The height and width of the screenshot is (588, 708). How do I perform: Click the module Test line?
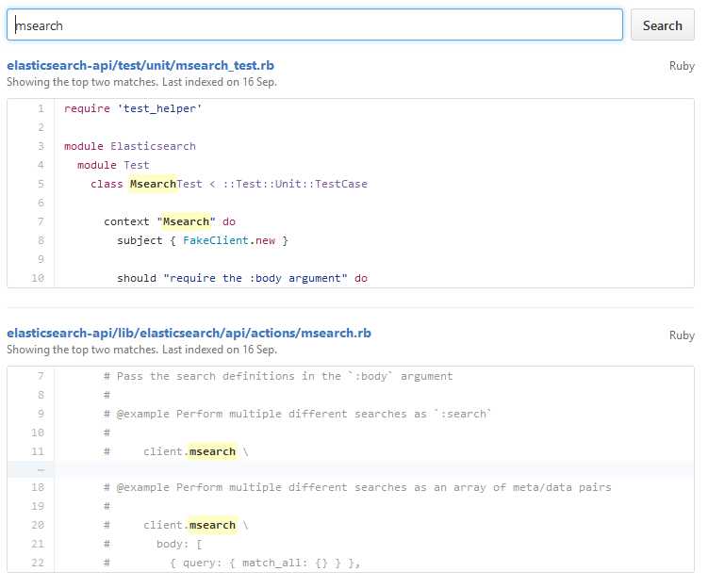[113, 165]
